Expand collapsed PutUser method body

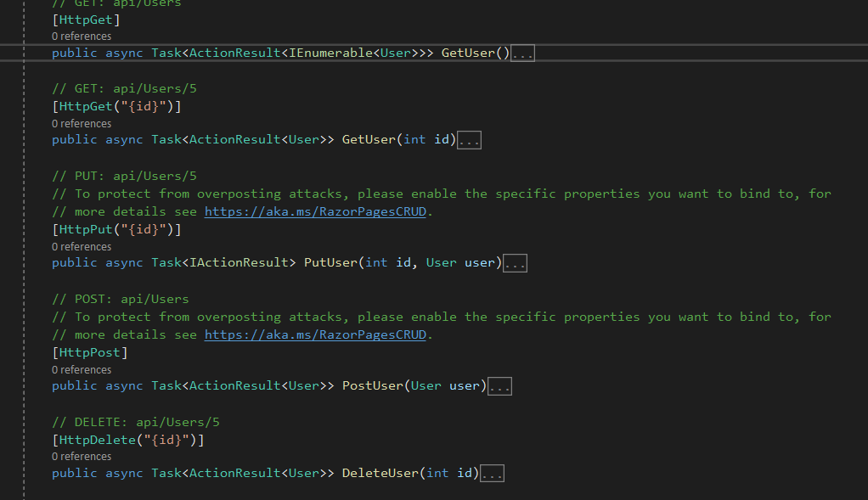click(515, 263)
